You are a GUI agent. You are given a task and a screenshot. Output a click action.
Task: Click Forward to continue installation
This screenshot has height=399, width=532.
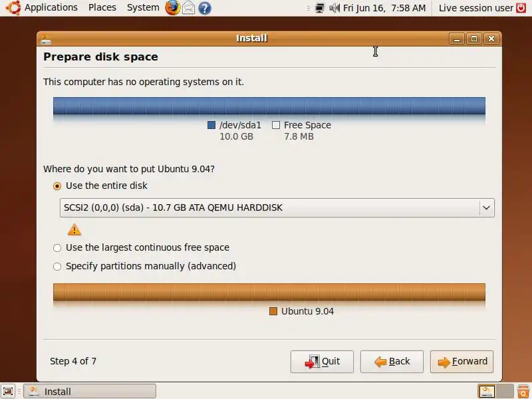(462, 362)
